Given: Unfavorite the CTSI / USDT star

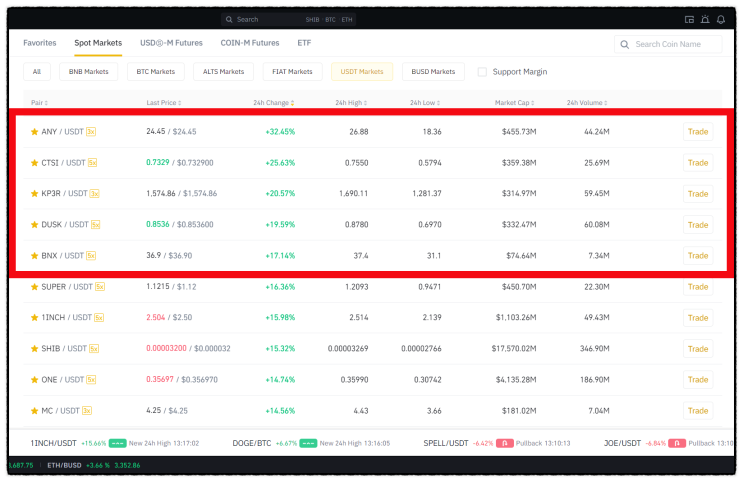Looking at the screenshot, I should (x=34, y=163).
